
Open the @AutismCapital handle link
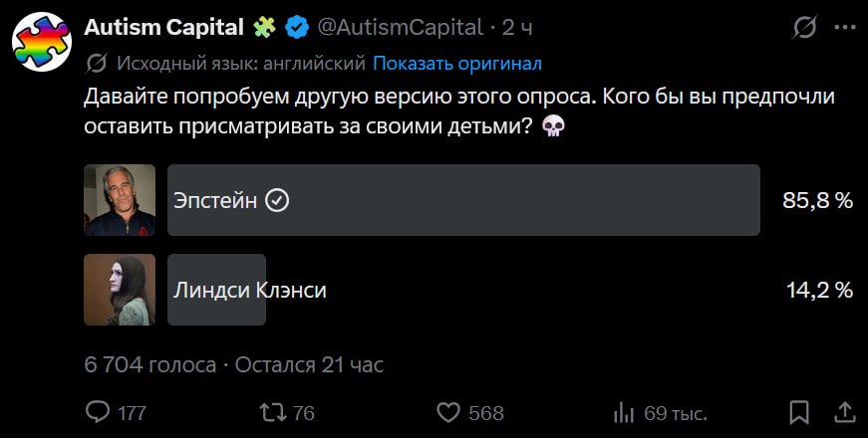click(400, 27)
